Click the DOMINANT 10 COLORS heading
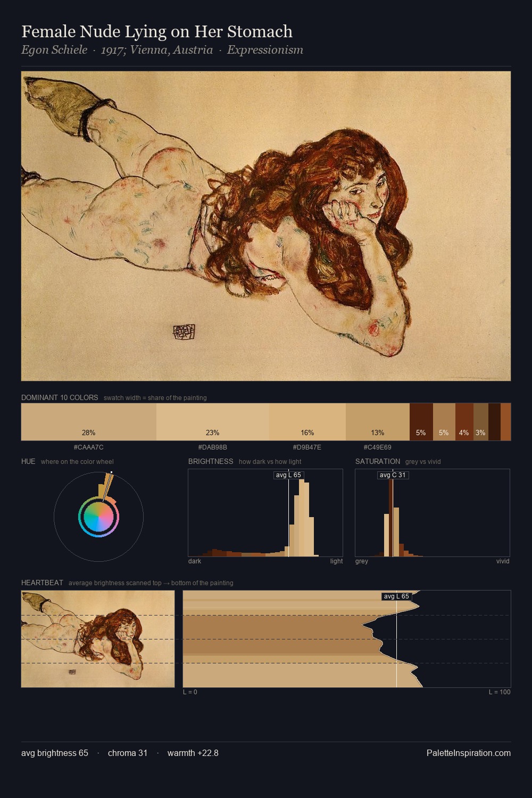Screen dimensions: 532x798 (x=60, y=397)
